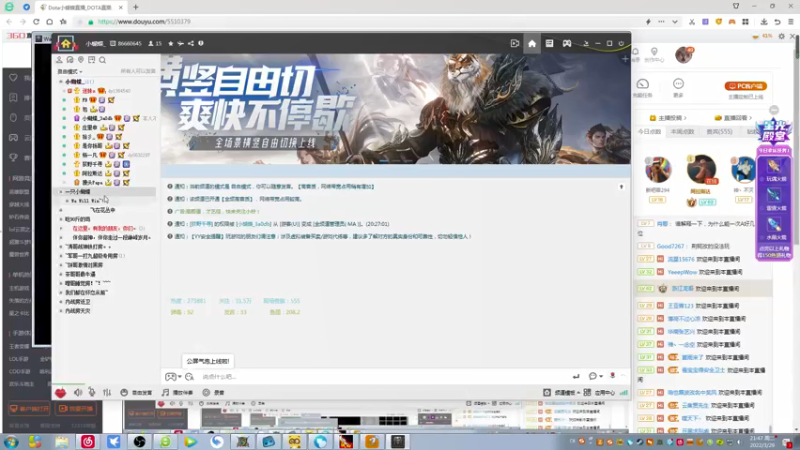This screenshot has height=450, width=800.
Task: Open the gamepad icon in YY header
Action: [x=567, y=43]
